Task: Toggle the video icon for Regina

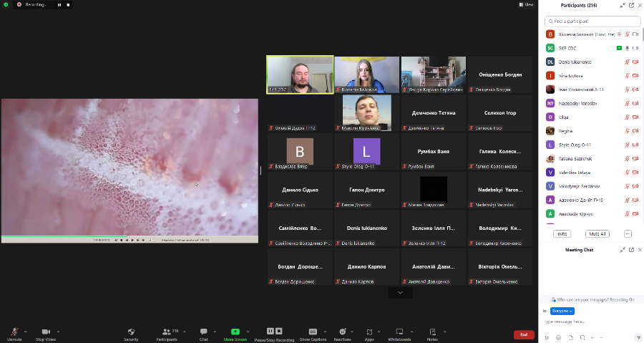Action: (635, 131)
